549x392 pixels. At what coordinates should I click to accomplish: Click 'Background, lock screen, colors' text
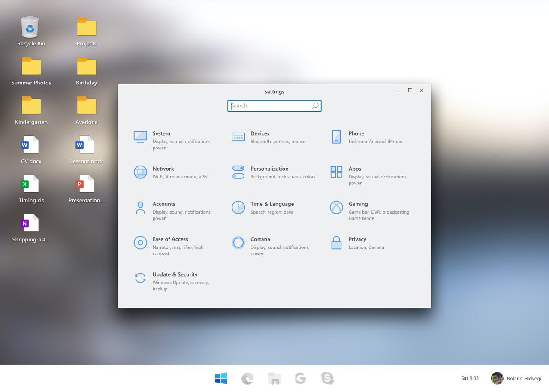coord(283,177)
